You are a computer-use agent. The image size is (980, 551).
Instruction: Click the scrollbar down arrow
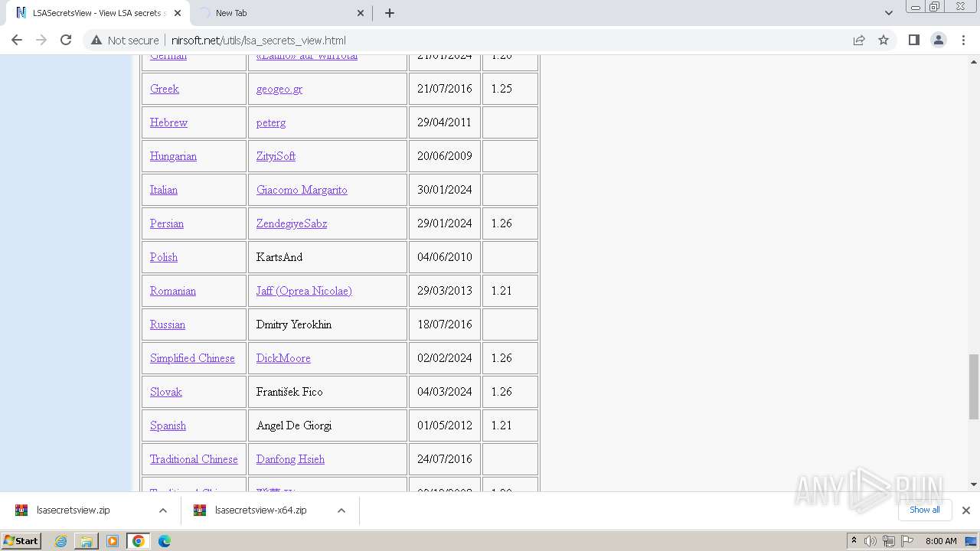(x=974, y=484)
